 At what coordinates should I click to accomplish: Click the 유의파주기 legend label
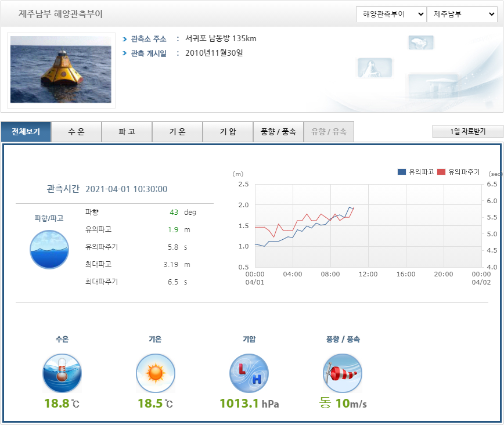tap(464, 172)
